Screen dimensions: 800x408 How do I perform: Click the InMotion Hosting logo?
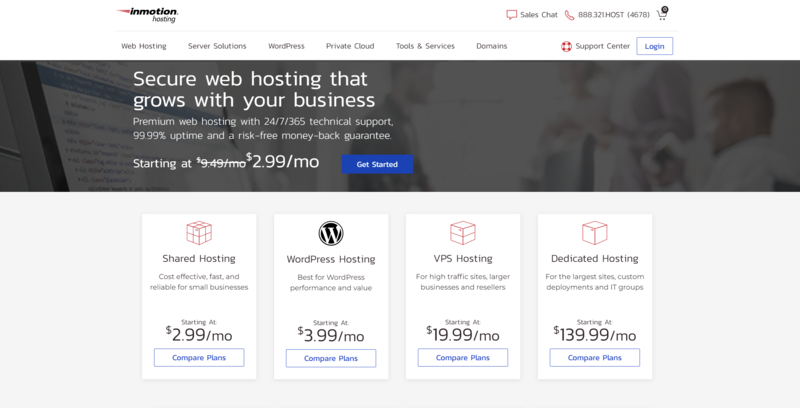coord(147,15)
